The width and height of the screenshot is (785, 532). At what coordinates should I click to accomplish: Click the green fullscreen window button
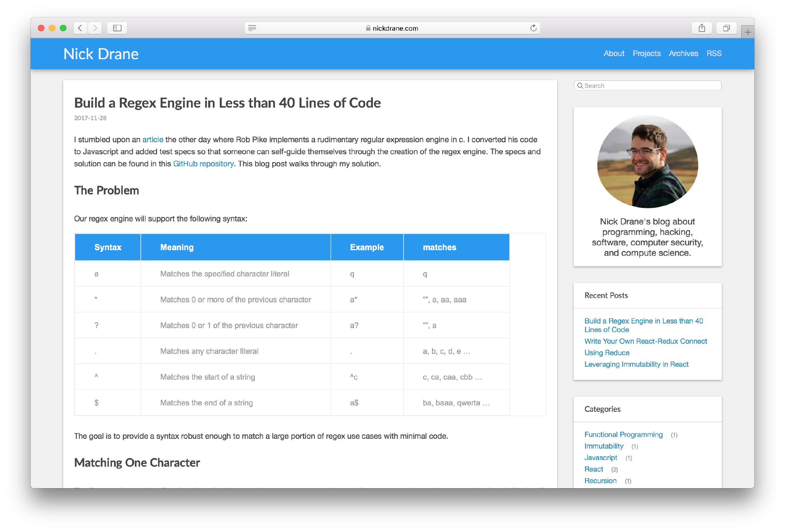(63, 28)
